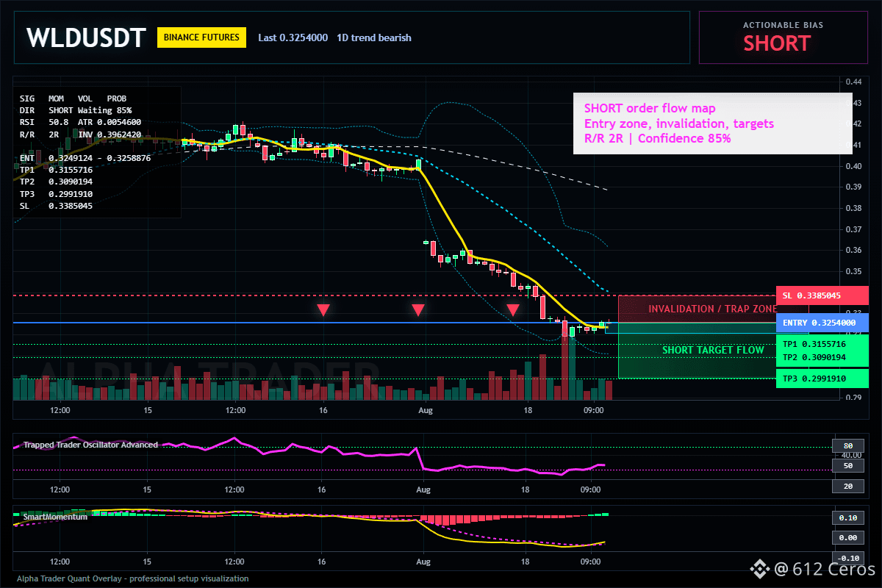The image size is (882, 588).
Task: Click the SIG MOM VOL PROB header row
Action: tap(73, 98)
